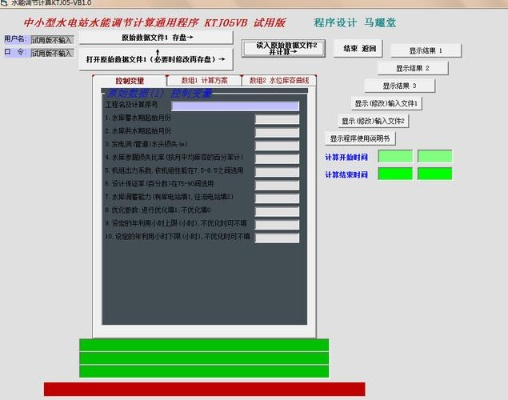The height and width of the screenshot is (400, 508).
Task: Click the 发电洞(管道)水头损失(m) input box
Action: (x=277, y=146)
